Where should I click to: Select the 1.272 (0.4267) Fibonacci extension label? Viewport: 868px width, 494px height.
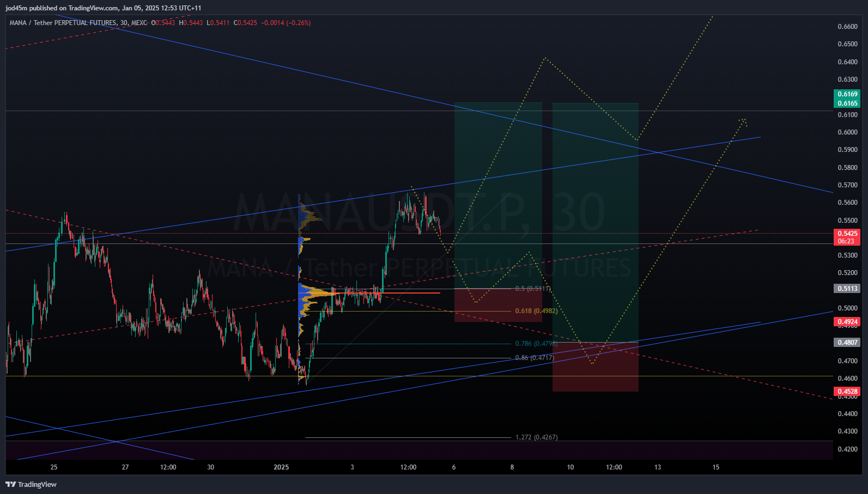point(536,437)
